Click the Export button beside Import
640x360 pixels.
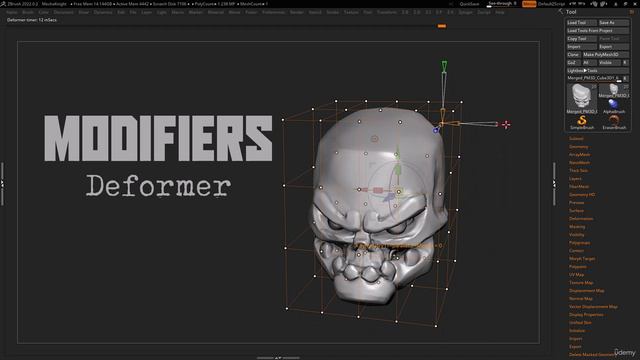(x=613, y=47)
